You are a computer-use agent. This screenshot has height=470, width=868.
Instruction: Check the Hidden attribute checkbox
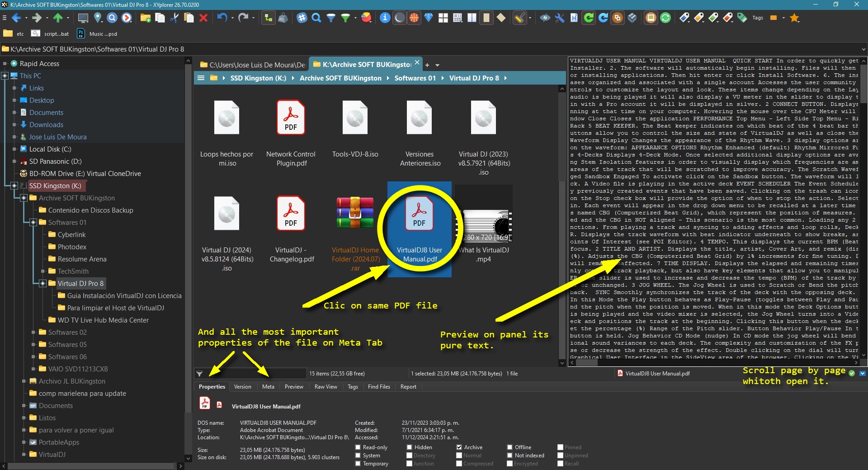pos(409,447)
